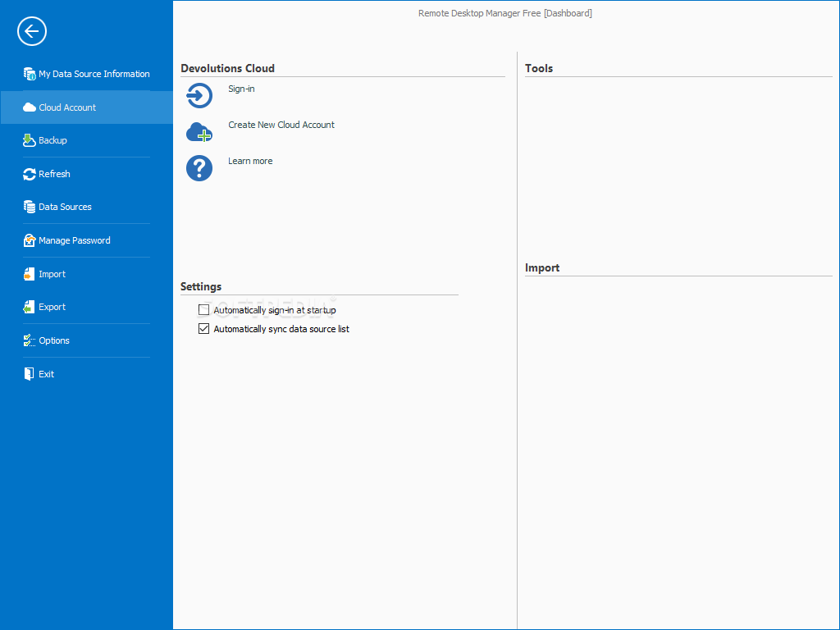840x630 pixels.
Task: Click the Sign-in link
Action: click(x=242, y=89)
